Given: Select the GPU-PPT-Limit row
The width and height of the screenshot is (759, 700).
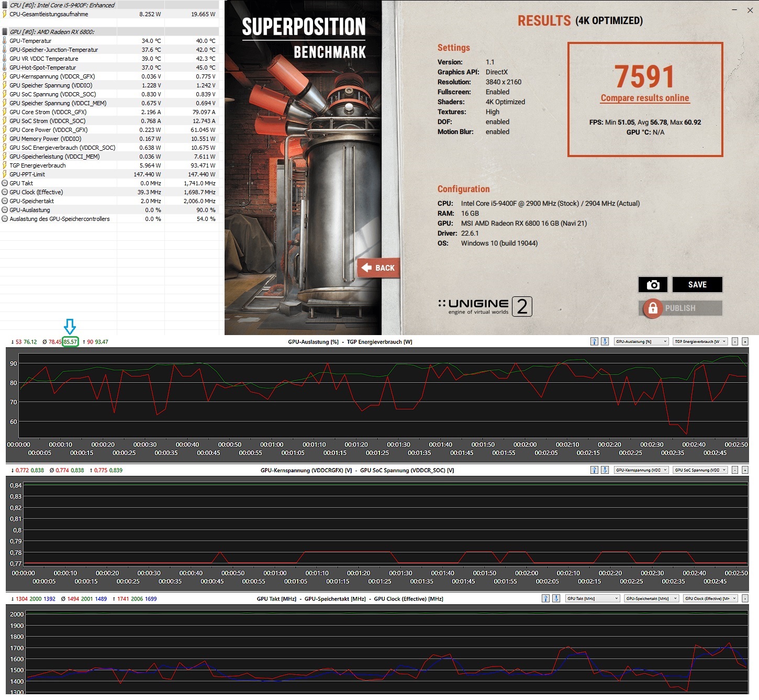Looking at the screenshot, I should [109, 174].
